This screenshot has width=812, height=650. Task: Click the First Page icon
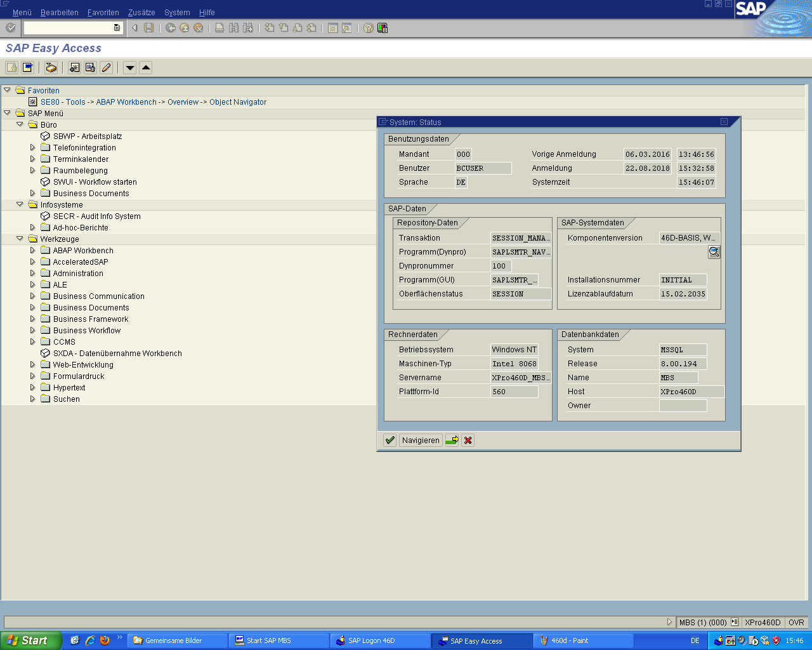point(270,28)
